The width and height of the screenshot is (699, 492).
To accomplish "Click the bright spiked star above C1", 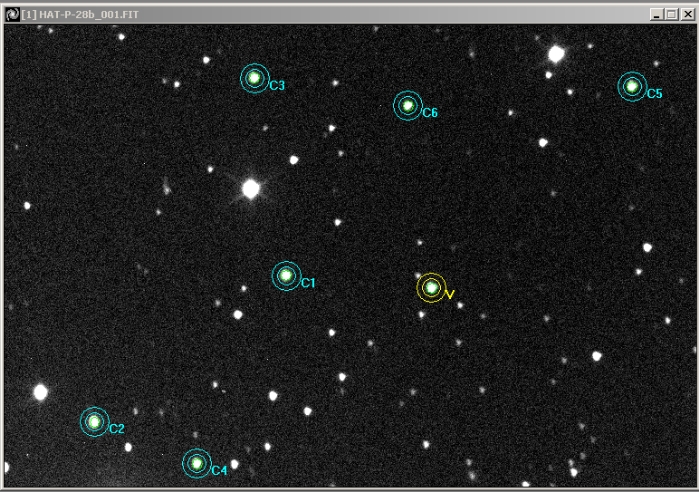I will 251,188.
